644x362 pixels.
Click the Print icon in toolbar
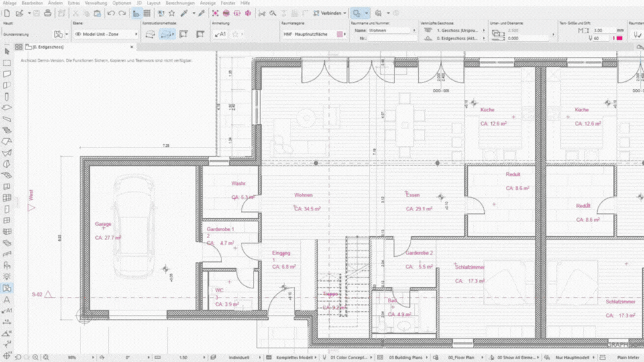click(x=48, y=13)
